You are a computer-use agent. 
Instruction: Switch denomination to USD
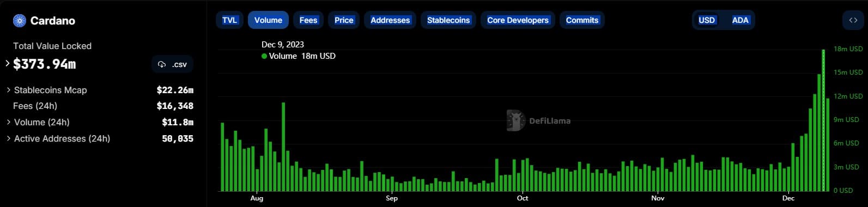707,20
